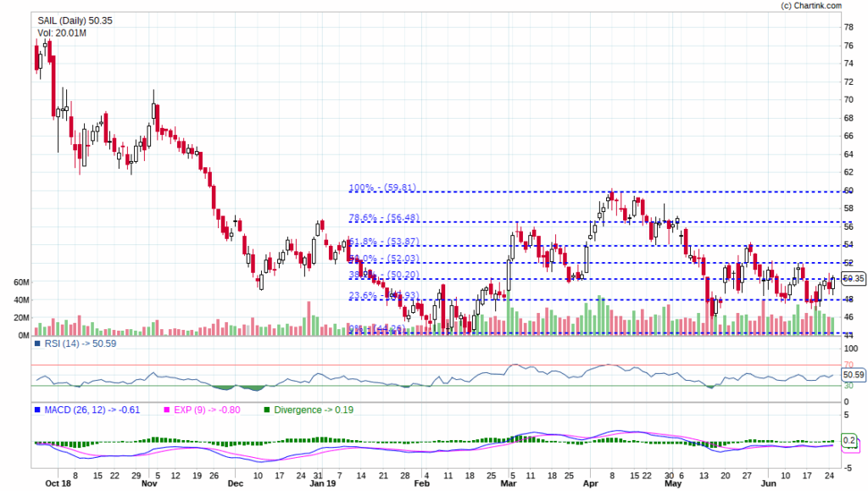Click the magenta EXP (9) legend square
The height and width of the screenshot is (491, 868).
[x=167, y=410]
